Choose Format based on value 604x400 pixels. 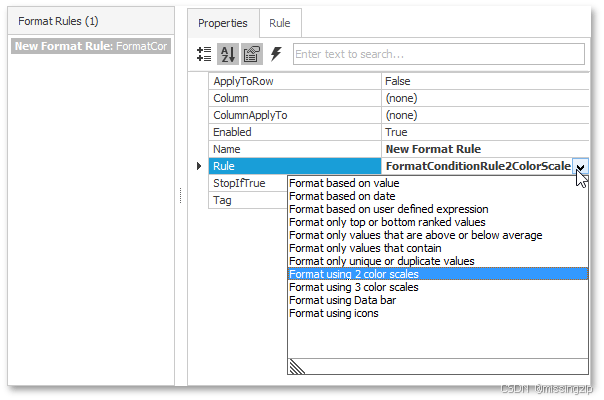point(438,183)
